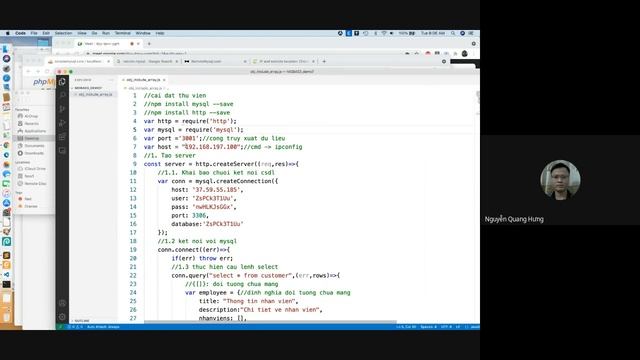The height and width of the screenshot is (360, 640).
Task: Click the Wi-Fi icon in menu bar
Action: point(384,33)
